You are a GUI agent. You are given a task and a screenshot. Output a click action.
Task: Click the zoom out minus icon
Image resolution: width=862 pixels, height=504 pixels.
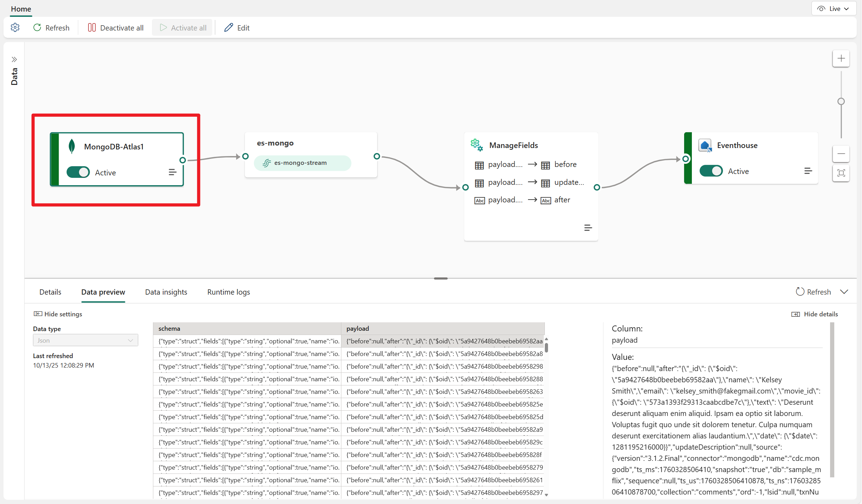point(841,154)
